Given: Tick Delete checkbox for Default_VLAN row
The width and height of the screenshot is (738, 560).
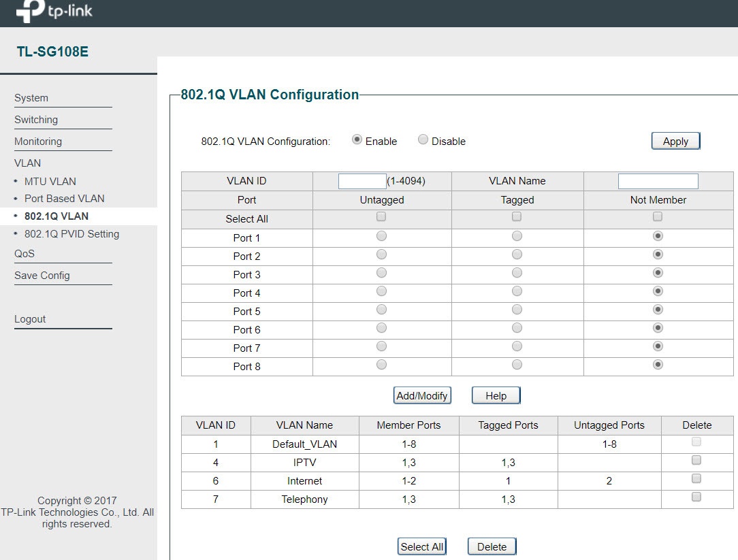Looking at the screenshot, I should pyautogui.click(x=696, y=442).
